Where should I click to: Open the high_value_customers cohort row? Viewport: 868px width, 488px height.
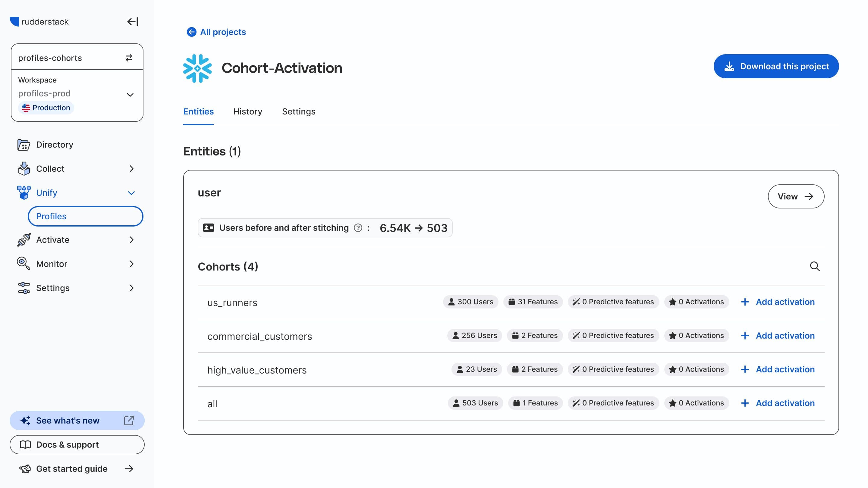click(x=257, y=370)
